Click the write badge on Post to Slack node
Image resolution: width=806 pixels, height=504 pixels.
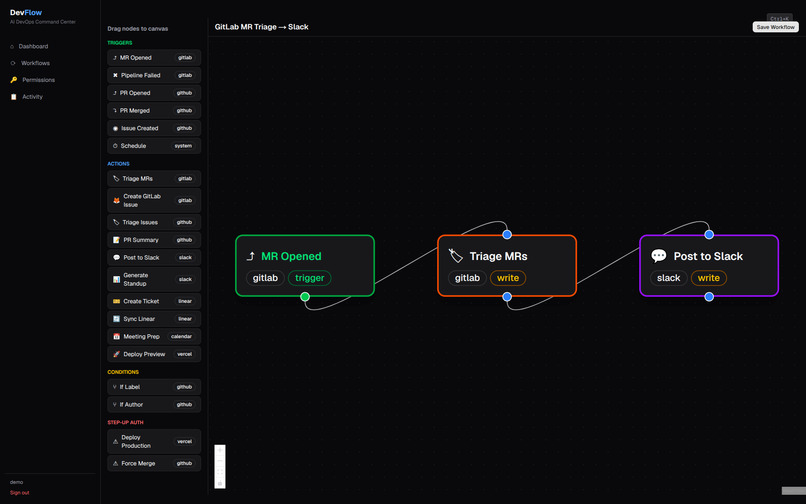click(x=708, y=278)
